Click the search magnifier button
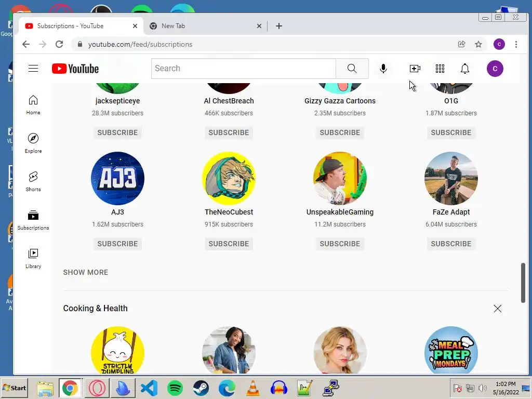The image size is (532, 399). [x=352, y=69]
